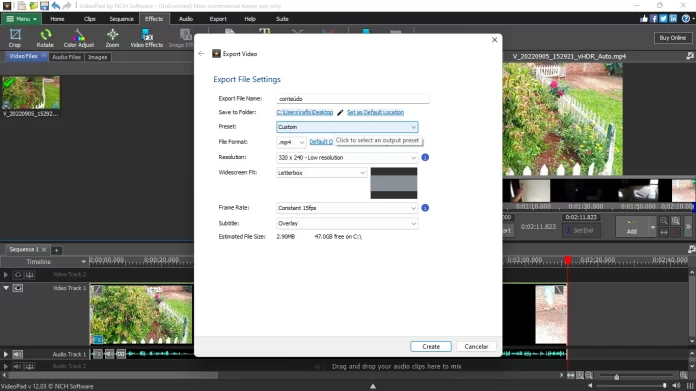The image size is (696, 391).
Task: Click the more options double-chevron in preview
Action: (688, 226)
